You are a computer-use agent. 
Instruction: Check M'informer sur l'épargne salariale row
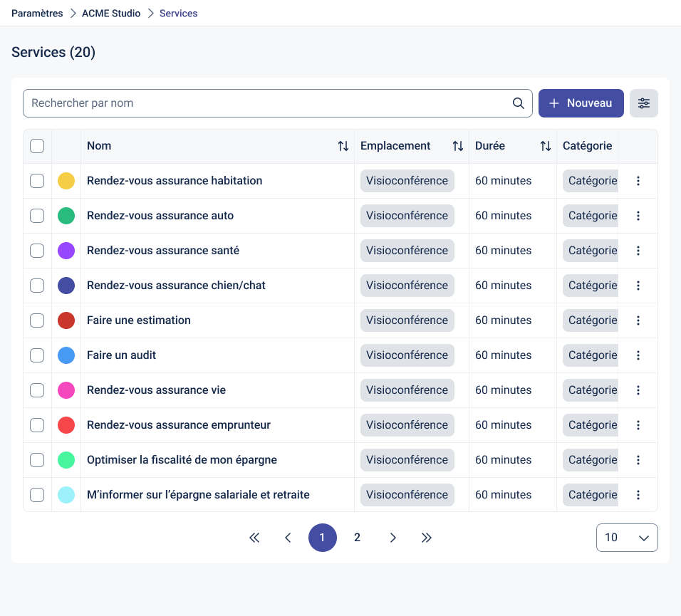pos(37,495)
